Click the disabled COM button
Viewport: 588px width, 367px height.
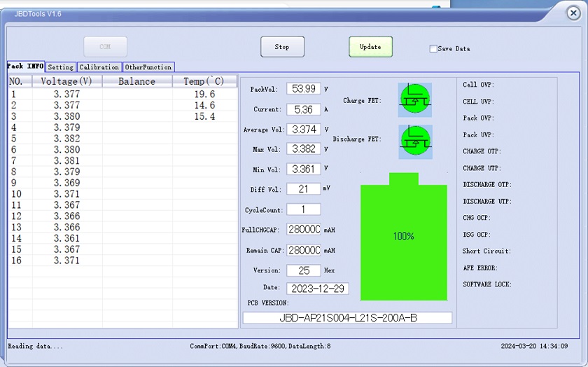pyautogui.click(x=106, y=47)
